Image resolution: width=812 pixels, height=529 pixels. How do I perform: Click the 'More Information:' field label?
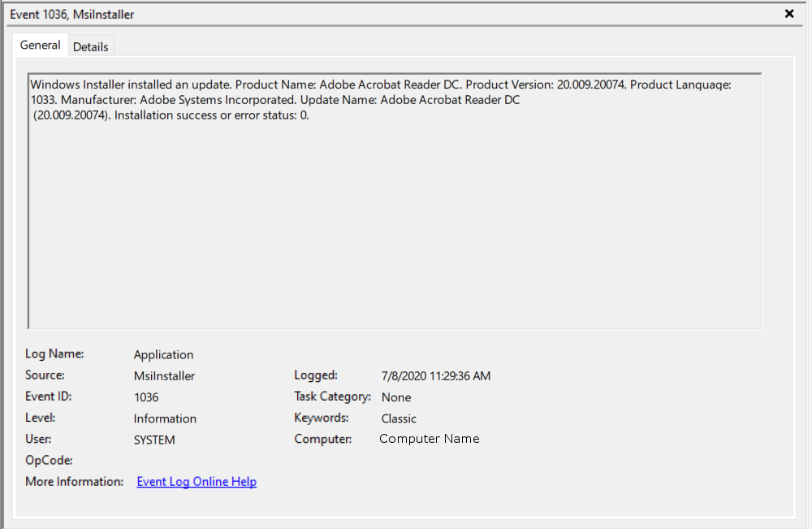(x=75, y=481)
